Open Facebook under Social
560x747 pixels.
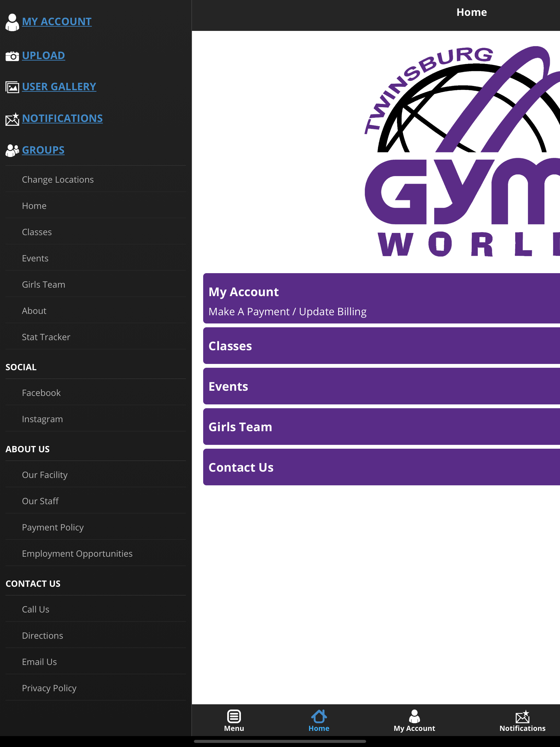(x=96, y=393)
